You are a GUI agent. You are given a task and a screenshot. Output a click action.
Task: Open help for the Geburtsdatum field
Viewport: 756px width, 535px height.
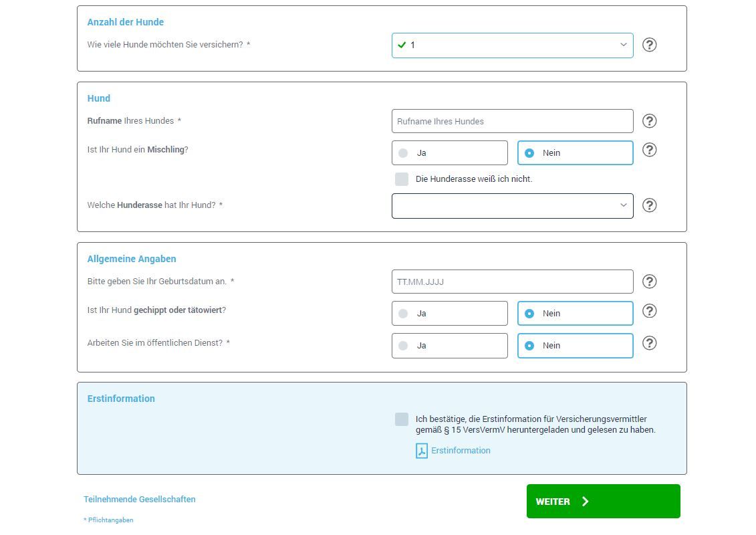(649, 282)
